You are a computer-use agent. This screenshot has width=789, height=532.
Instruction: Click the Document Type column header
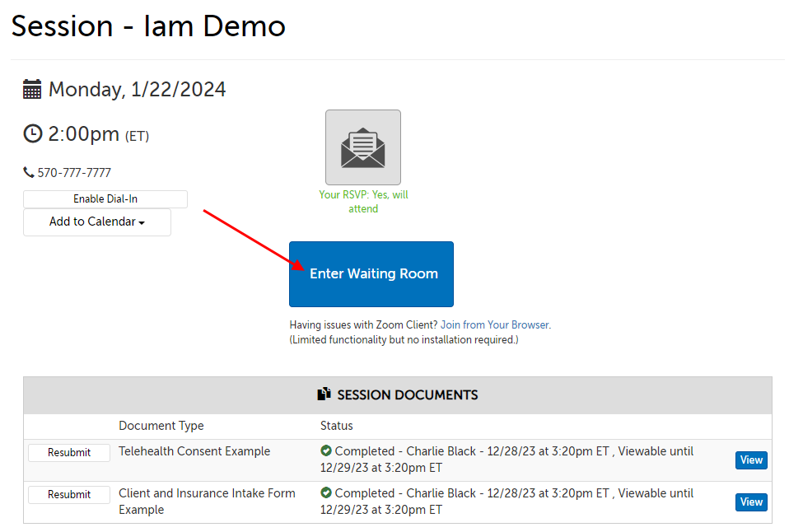pyautogui.click(x=161, y=426)
